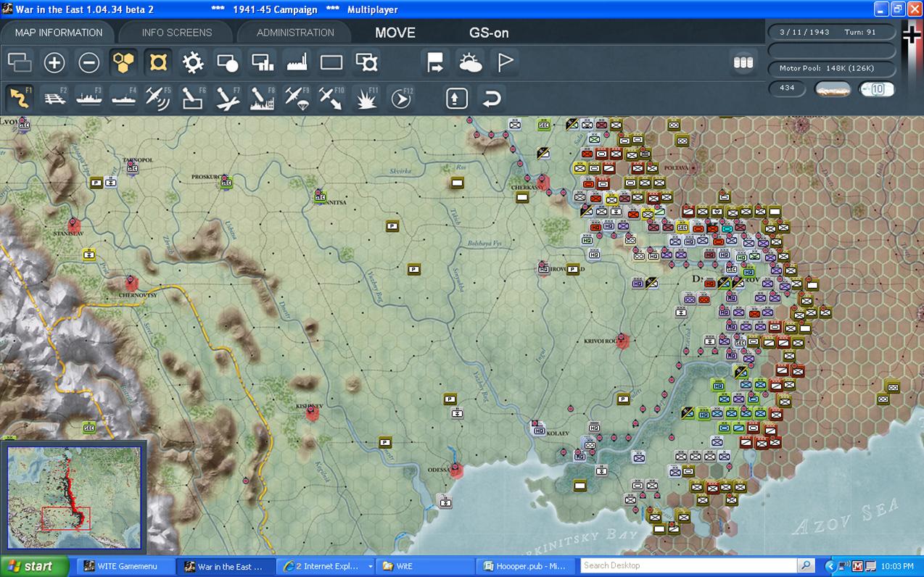The height and width of the screenshot is (577, 924).
Task: Click the three stacked counters icon
Action: (743, 63)
